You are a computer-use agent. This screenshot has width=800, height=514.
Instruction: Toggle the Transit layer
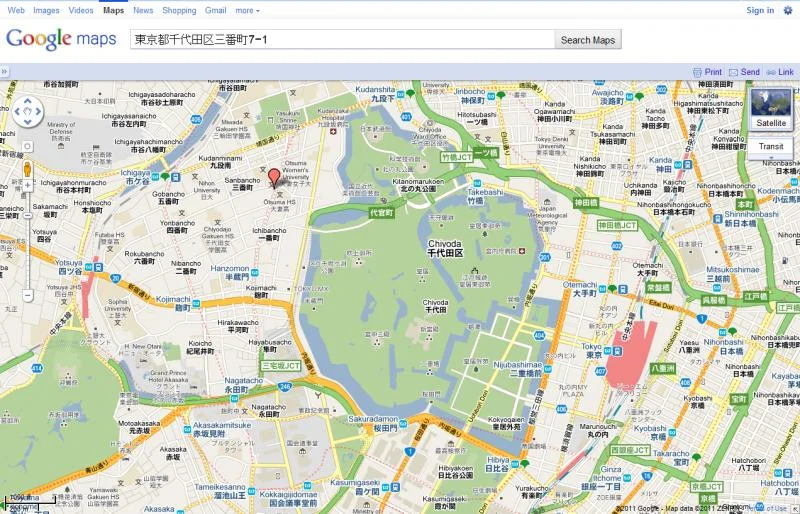click(771, 146)
